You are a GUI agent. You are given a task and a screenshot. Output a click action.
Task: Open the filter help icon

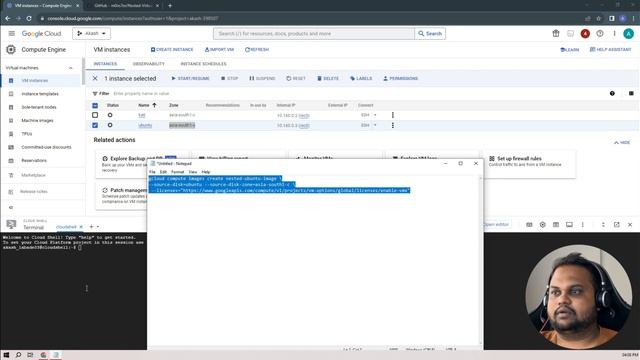(612, 93)
